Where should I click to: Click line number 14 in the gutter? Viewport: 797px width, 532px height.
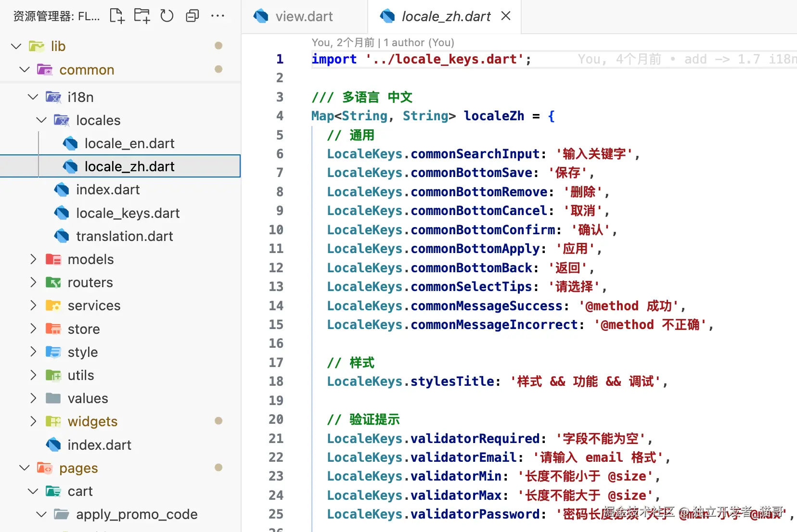276,306
